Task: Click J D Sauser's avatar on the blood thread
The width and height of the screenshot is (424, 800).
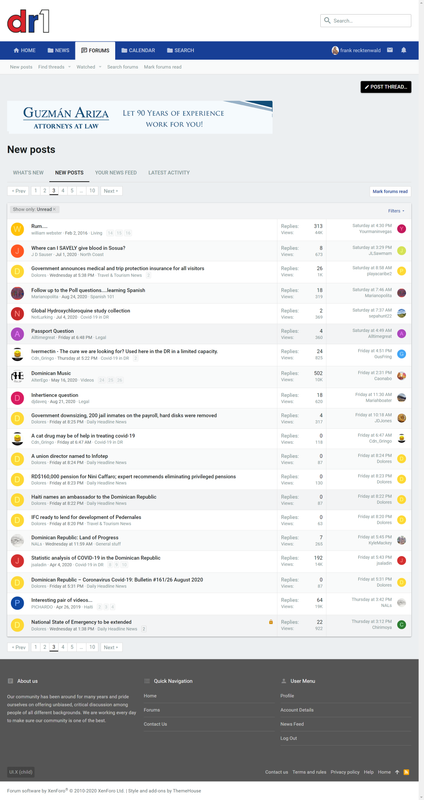Action: [x=17, y=251]
